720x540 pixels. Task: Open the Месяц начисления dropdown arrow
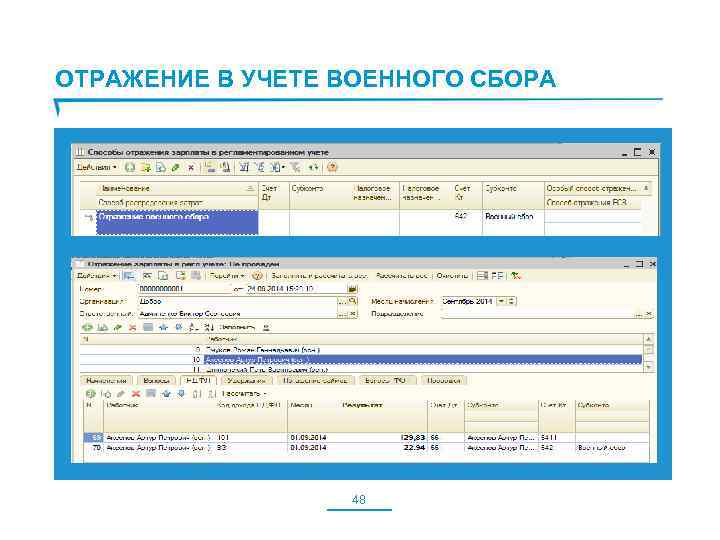(x=502, y=302)
